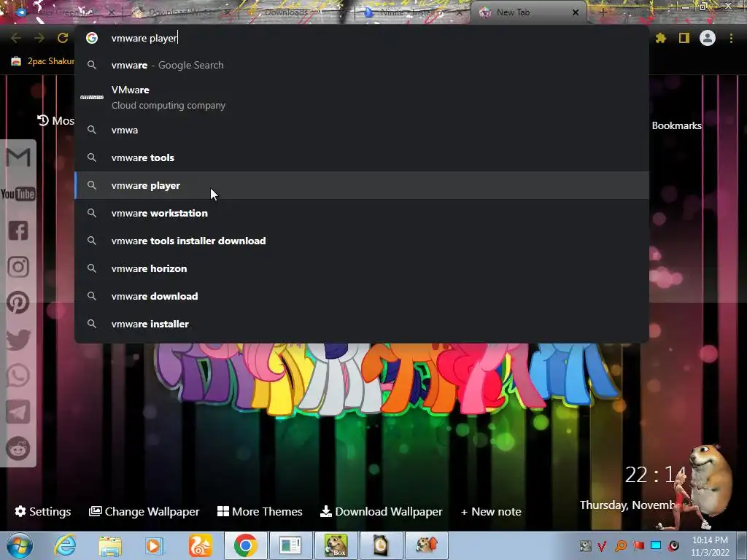Open YouTube from the left sidebar
Screen dimensions: 747x560
click(x=18, y=194)
